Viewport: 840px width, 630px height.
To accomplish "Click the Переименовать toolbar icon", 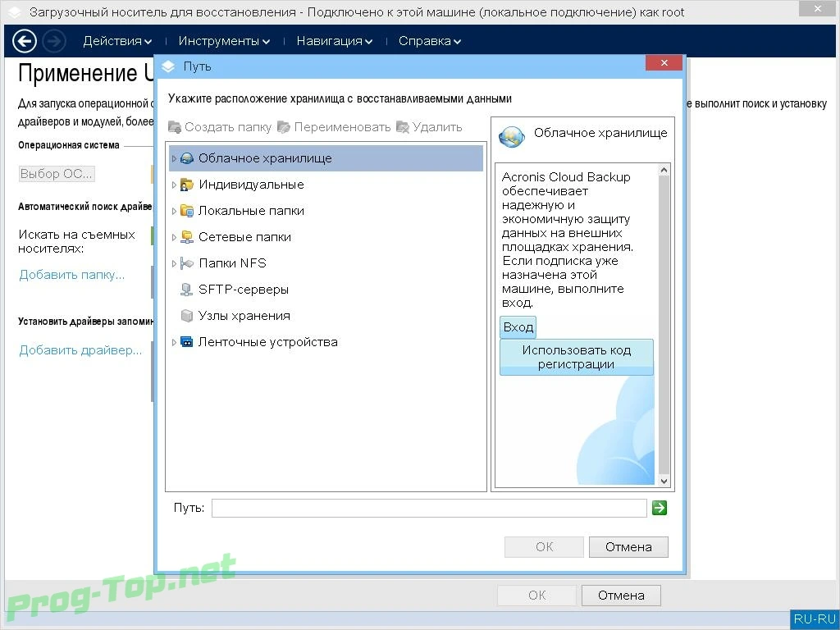I will tap(284, 127).
